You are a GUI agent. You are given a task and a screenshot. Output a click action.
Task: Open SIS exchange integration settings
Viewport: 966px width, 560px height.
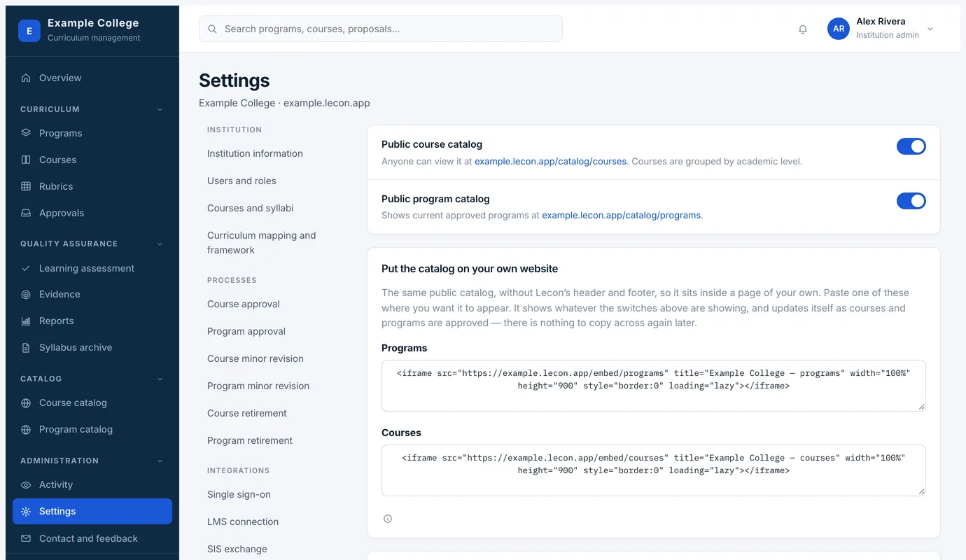pos(237,549)
